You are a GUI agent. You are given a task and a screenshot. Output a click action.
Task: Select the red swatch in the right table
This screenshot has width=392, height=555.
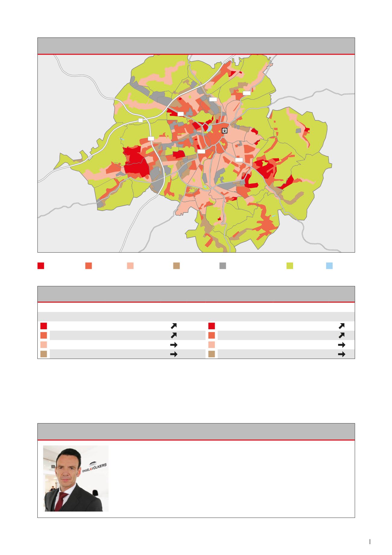[x=212, y=326]
